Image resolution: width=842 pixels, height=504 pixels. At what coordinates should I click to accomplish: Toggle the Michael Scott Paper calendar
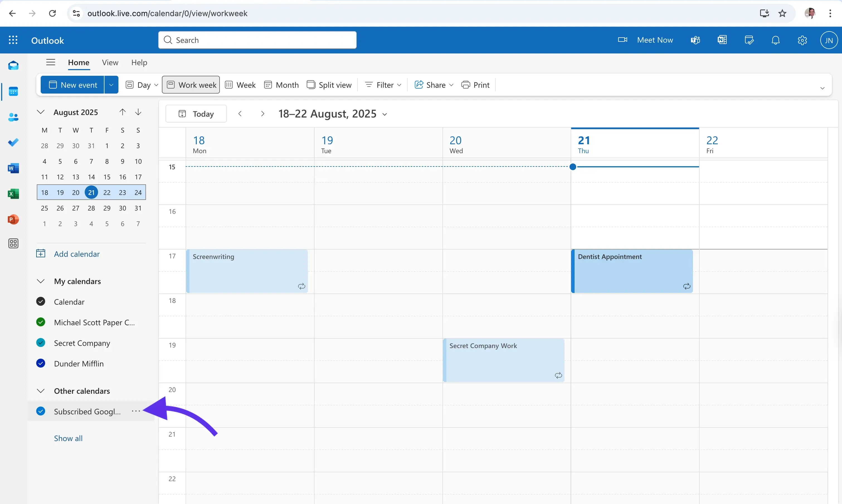tap(41, 322)
